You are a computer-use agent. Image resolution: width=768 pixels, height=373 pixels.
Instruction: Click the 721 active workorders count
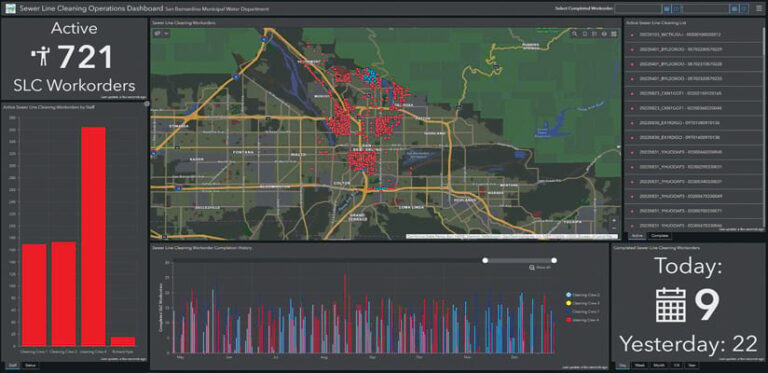85,56
